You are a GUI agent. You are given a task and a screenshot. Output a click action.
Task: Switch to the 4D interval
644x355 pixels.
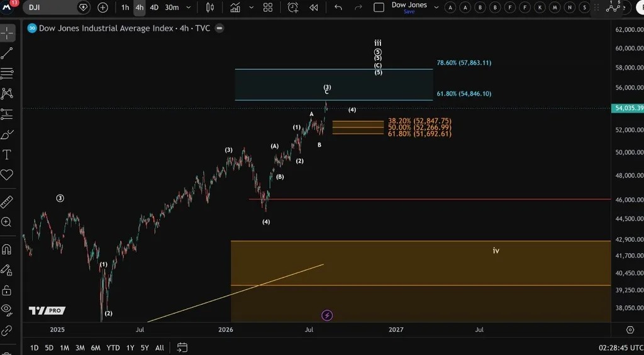[154, 8]
